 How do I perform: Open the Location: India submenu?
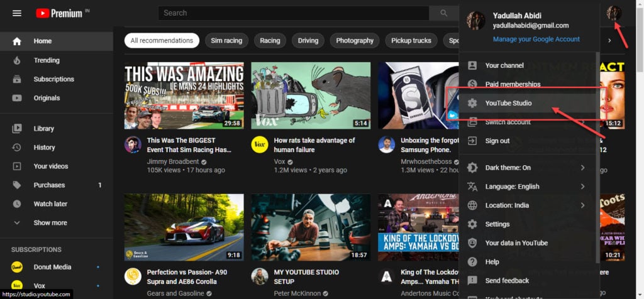(x=529, y=205)
